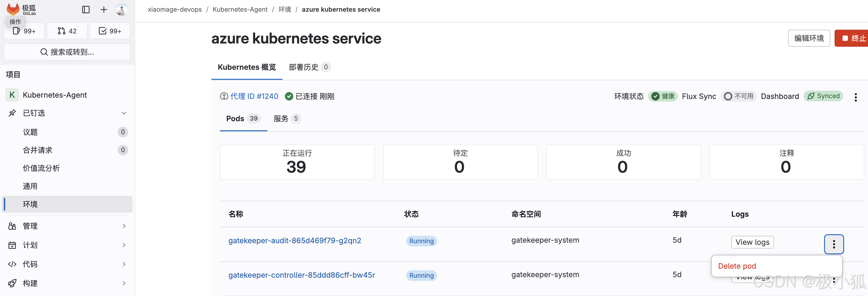868x296 pixels.
Task: Click the 管理 users icon
Action: click(12, 226)
